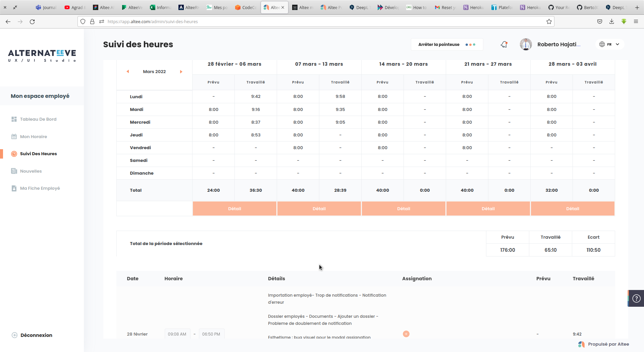Click browser back arrow
Viewport: 644px width, 352px height.
[8, 21]
